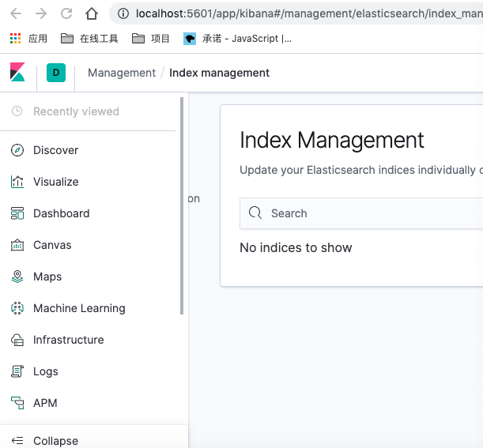Click the APM icon
The width and height of the screenshot is (483, 448).
[17, 403]
